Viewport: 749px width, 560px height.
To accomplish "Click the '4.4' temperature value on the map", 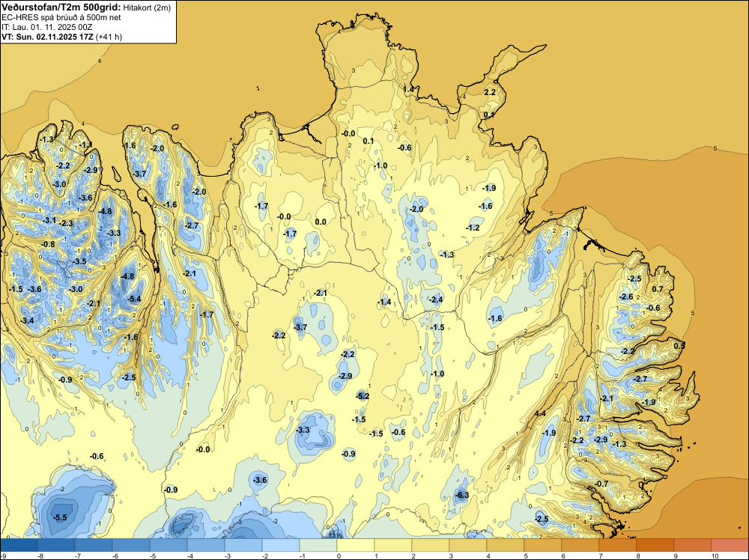I will point(540,413).
